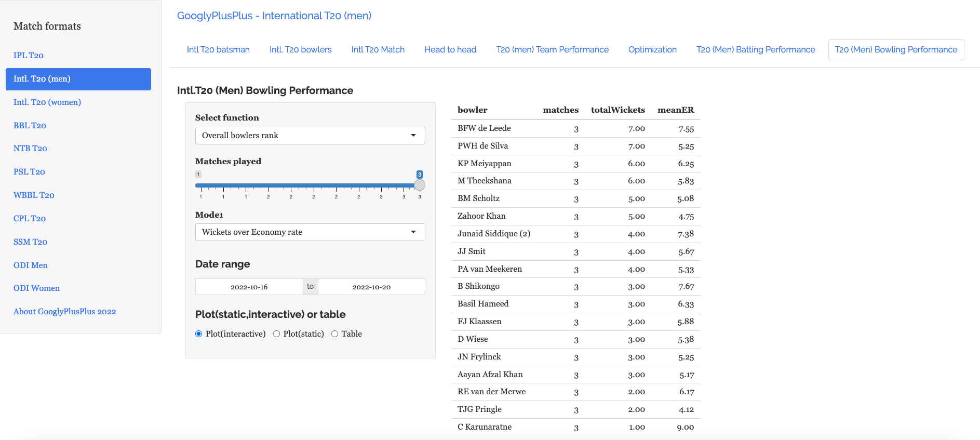Navigate to Intl. T20 (women) format
The image size is (980, 440).
click(x=47, y=102)
